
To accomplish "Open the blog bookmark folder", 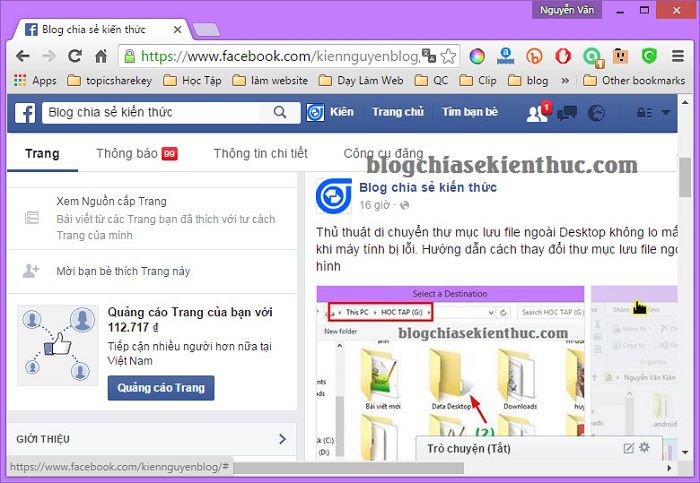I will tap(528, 81).
